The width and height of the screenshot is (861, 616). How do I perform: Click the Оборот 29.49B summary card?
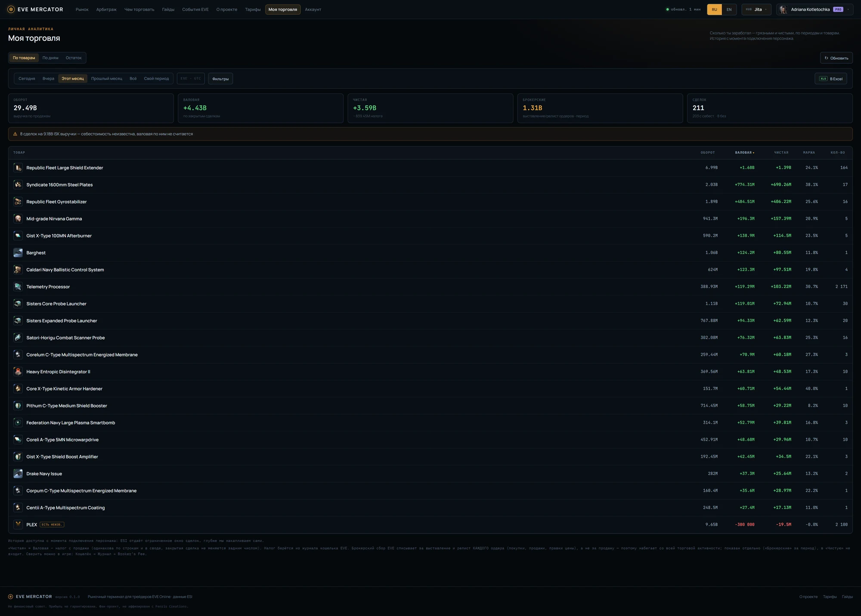pos(91,108)
